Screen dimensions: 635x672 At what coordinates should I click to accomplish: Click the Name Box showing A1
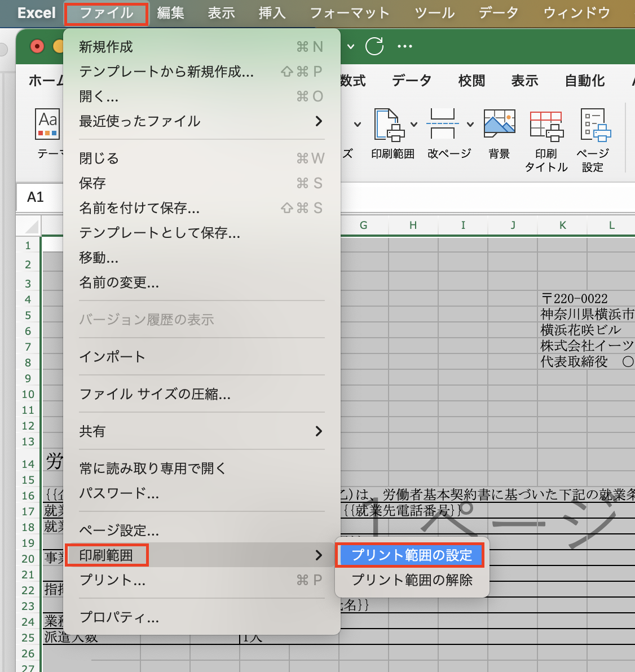[36, 197]
